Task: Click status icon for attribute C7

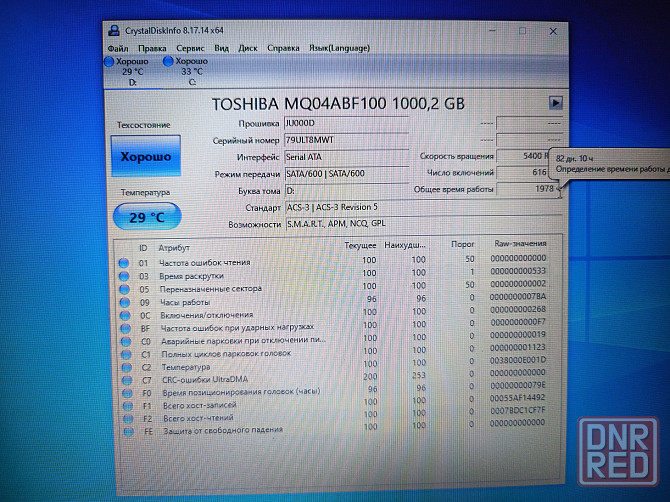Action: [127, 380]
